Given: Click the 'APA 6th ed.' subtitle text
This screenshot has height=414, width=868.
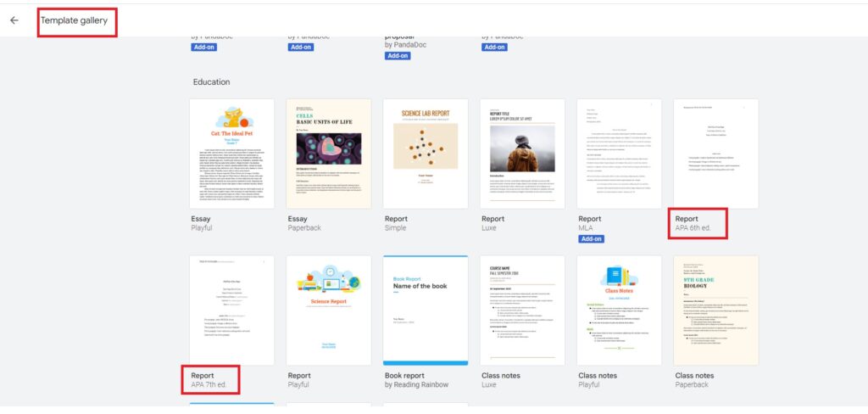Looking at the screenshot, I should [x=694, y=227].
